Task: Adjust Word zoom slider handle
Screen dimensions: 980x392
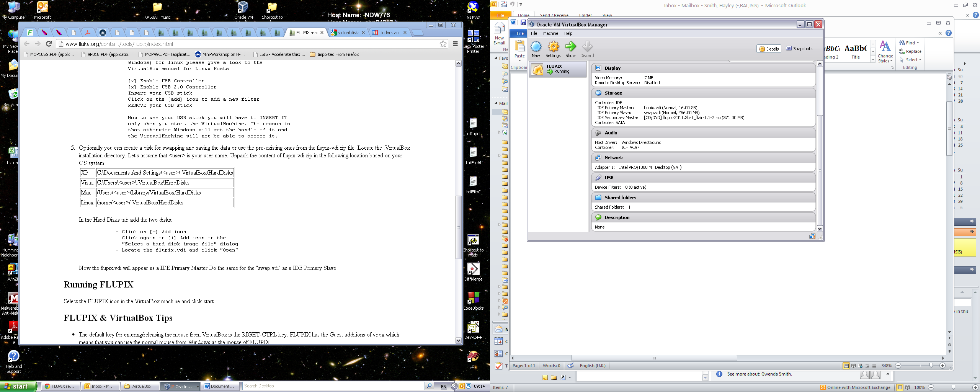Action: click(931, 366)
